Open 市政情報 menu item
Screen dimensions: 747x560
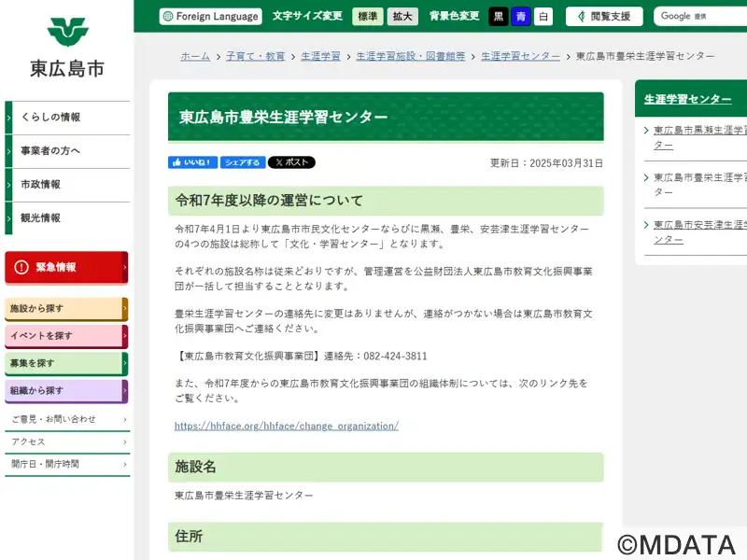click(x=67, y=185)
